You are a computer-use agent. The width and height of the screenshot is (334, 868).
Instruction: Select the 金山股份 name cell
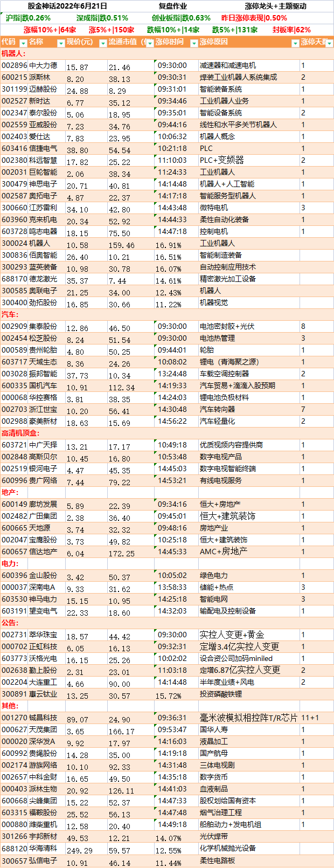coord(46,575)
